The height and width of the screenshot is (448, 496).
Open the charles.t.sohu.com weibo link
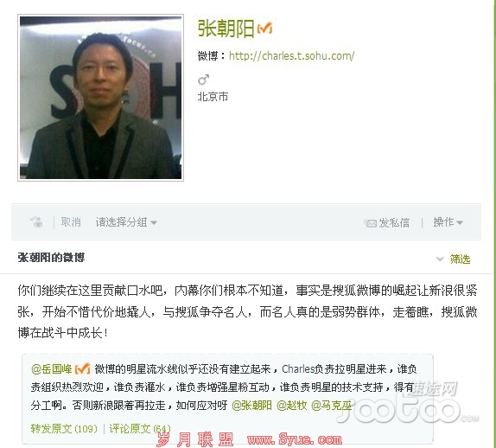(291, 56)
